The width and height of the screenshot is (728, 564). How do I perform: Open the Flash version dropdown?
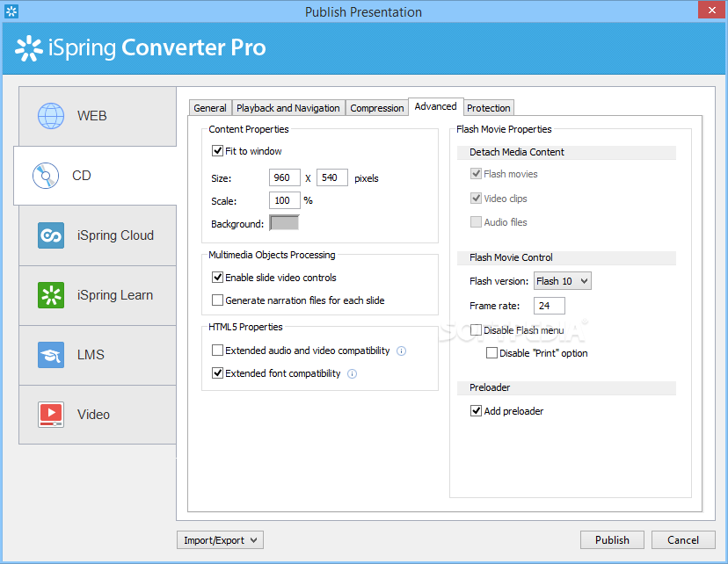coord(562,281)
